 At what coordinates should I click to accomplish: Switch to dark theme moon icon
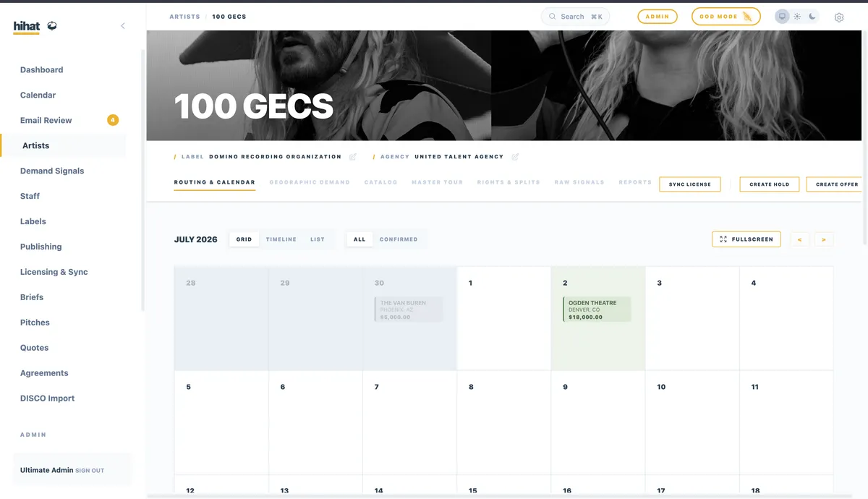pyautogui.click(x=812, y=17)
